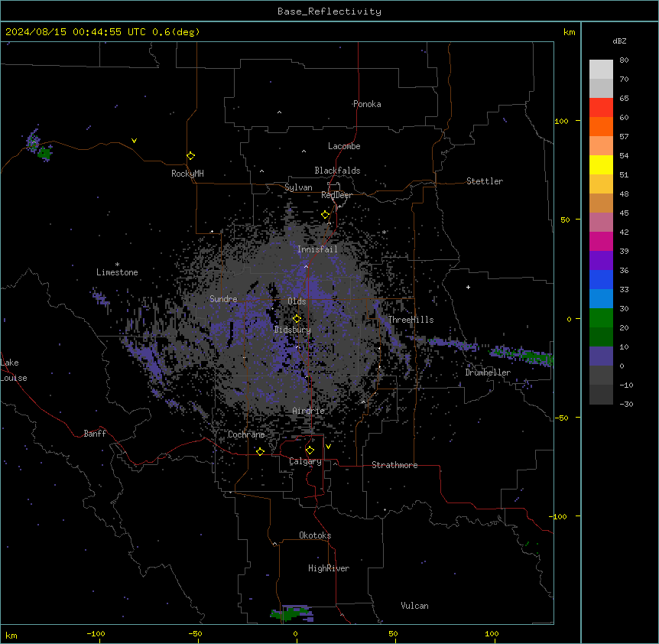Click the Didsbury label
659x644 pixels.
tap(293, 330)
